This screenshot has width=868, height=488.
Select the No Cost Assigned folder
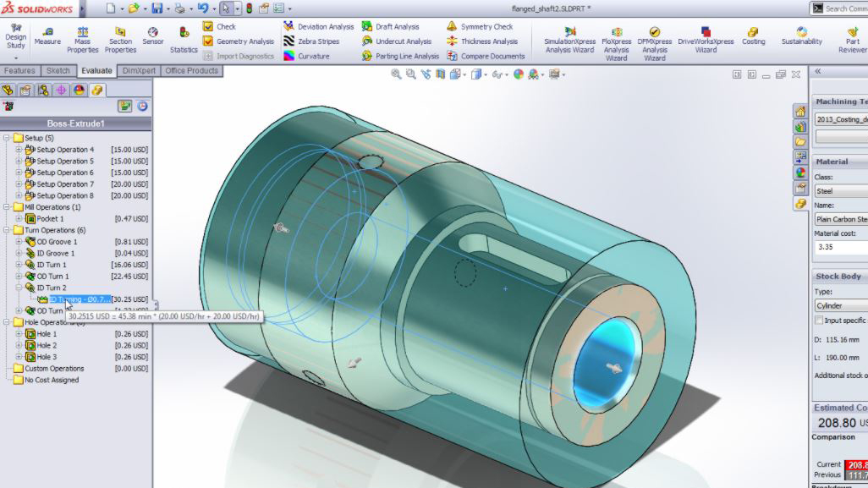(x=52, y=380)
